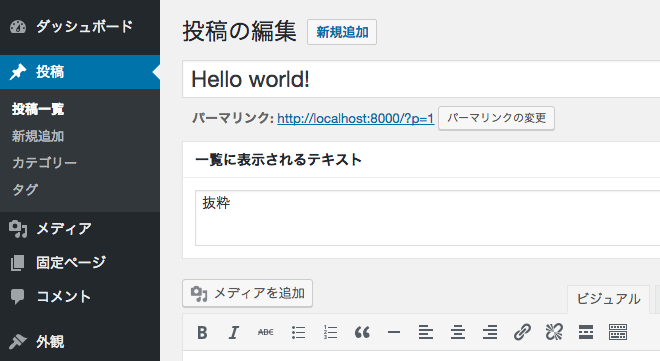
Task: Click the pushpin icon beside 投稿
Action: (18, 72)
